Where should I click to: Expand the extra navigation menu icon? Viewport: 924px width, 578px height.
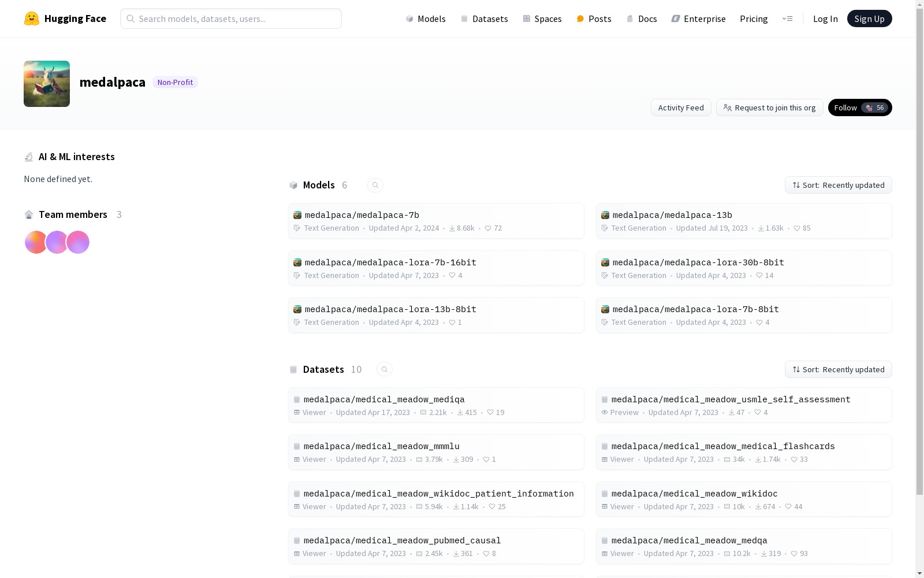tap(787, 18)
